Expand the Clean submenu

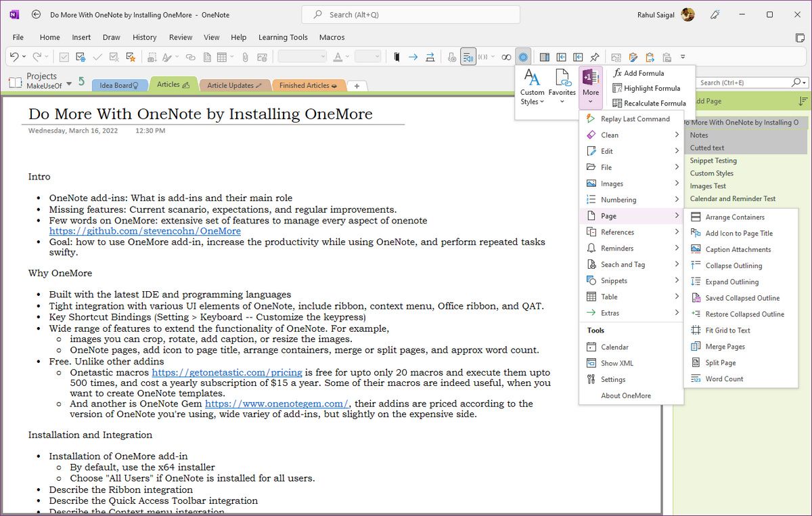pyautogui.click(x=631, y=135)
